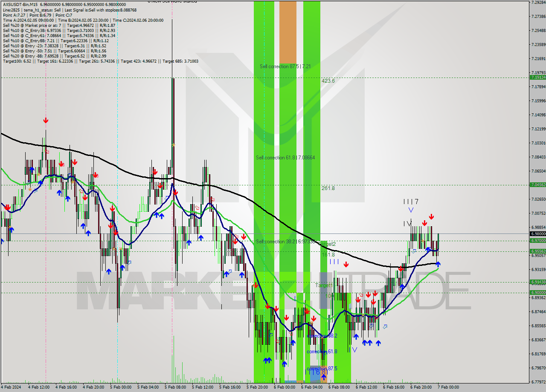Select the 423.6 Fibonacci level label
546x392 pixels.
[328, 81]
